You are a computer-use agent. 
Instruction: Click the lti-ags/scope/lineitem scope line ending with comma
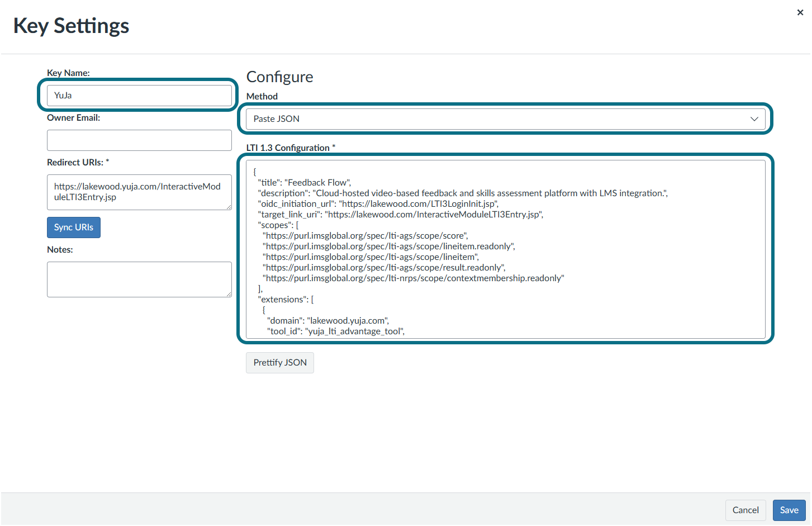point(371,257)
